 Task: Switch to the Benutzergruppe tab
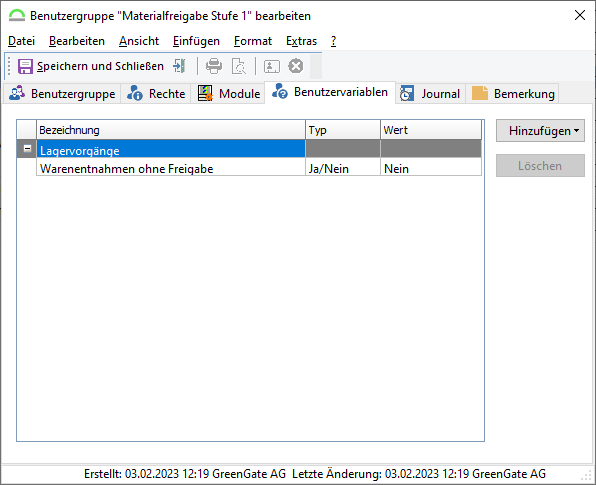62,94
